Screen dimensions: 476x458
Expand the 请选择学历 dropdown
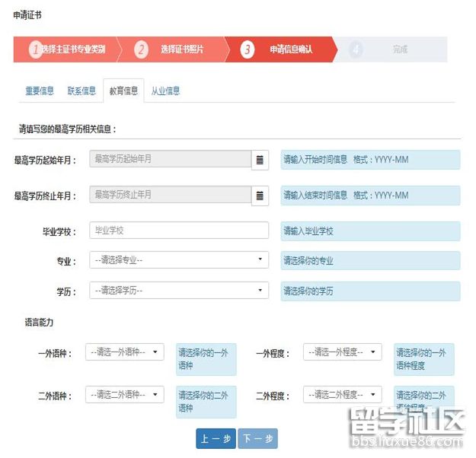pos(179,291)
